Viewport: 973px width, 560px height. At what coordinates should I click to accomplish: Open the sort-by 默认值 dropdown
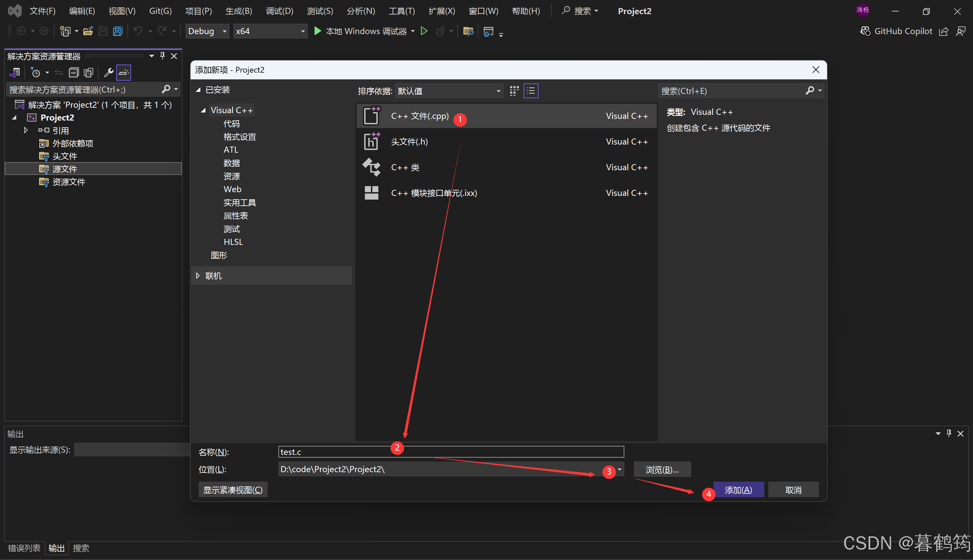point(449,91)
